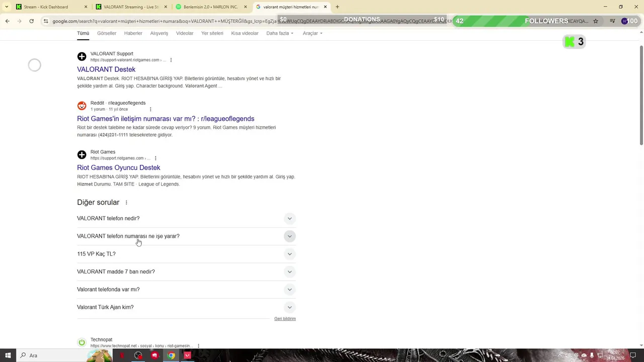Viewport: 644px width, 362px height.
Task: Click the Riot Games site favicon
Action: (x=82, y=155)
